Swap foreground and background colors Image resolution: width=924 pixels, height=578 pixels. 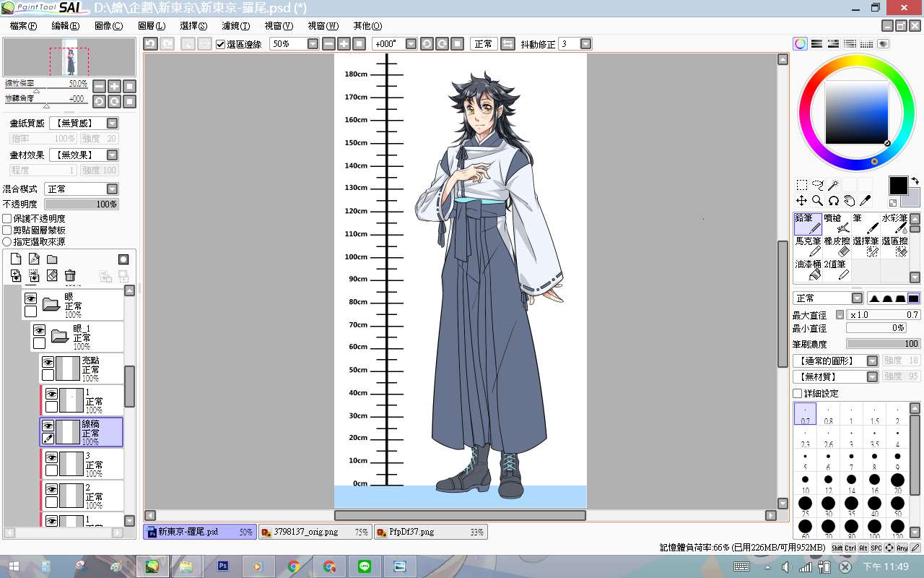[915, 181]
